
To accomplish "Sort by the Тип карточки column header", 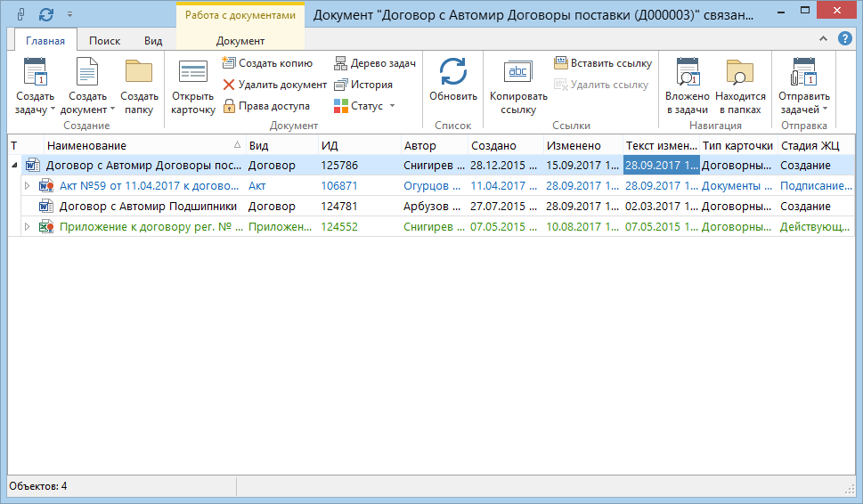I will pyautogui.click(x=738, y=146).
